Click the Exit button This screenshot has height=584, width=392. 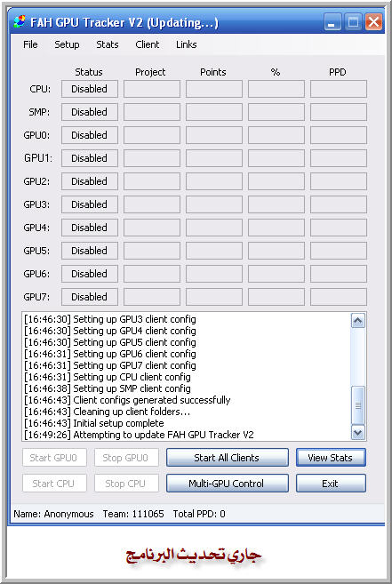tap(331, 483)
